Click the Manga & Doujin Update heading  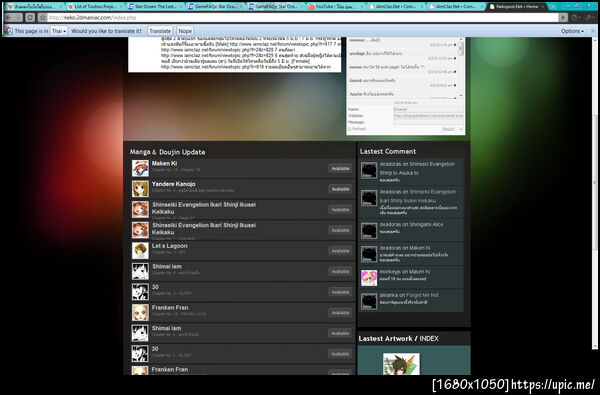coord(167,152)
